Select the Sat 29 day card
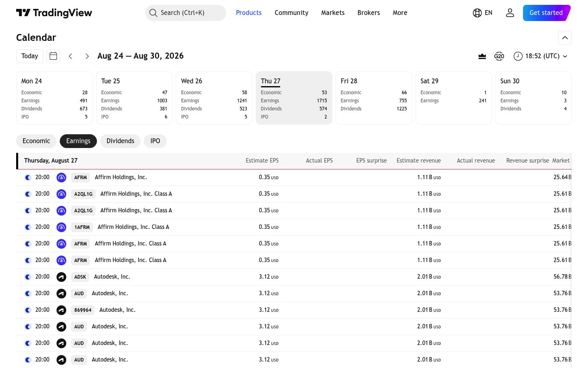Viewport: 588px width, 368px height. click(x=454, y=98)
